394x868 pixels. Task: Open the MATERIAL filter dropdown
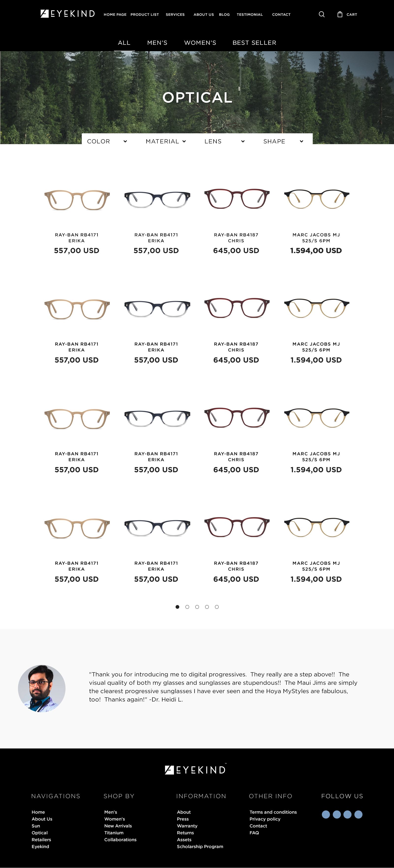(166, 141)
